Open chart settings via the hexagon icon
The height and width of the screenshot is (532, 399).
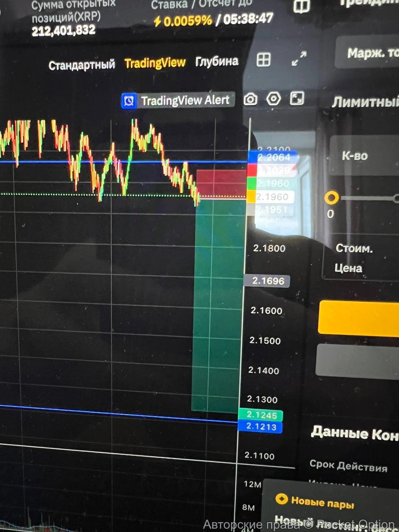[x=273, y=99]
